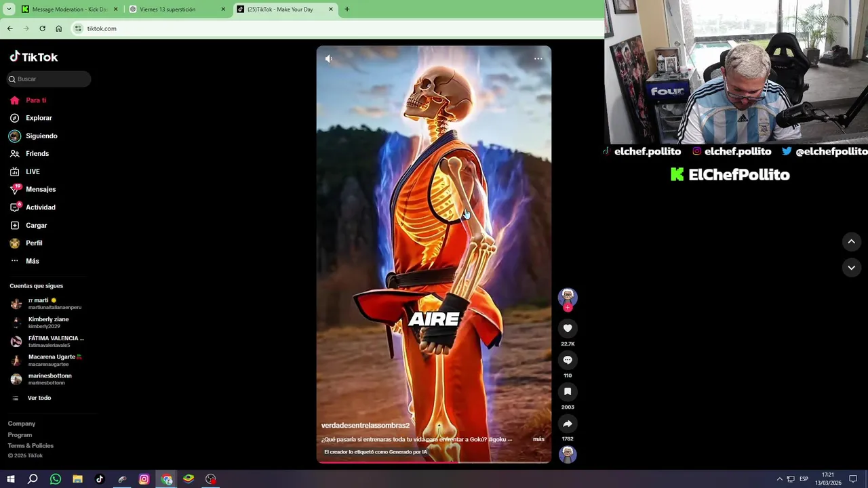Share video with arrow icon
Image resolution: width=868 pixels, height=488 pixels.
point(568,424)
